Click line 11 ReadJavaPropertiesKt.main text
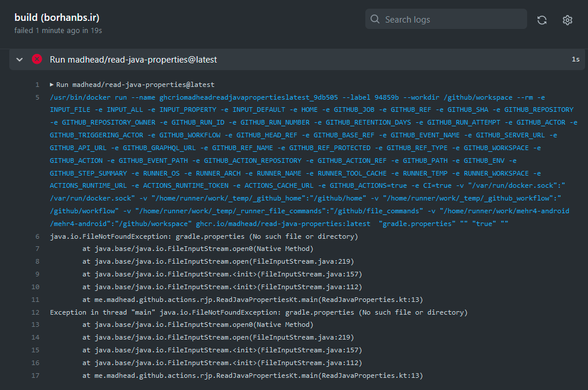This screenshot has height=390, width=588. (252, 300)
